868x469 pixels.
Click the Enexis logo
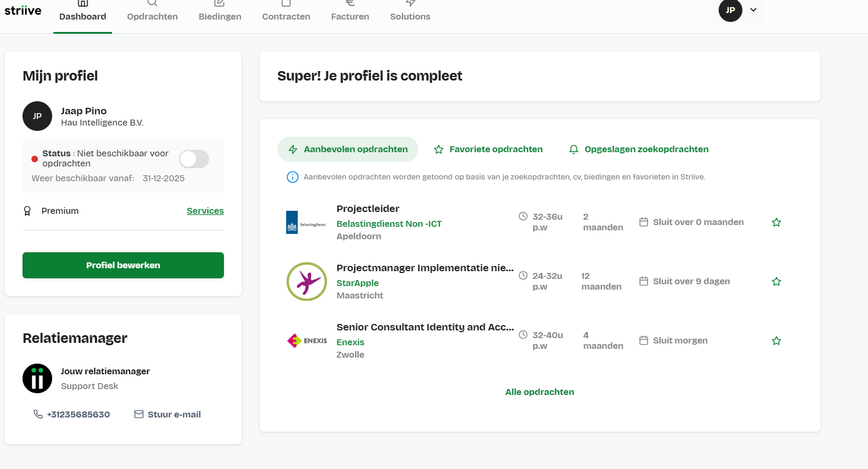[306, 340]
